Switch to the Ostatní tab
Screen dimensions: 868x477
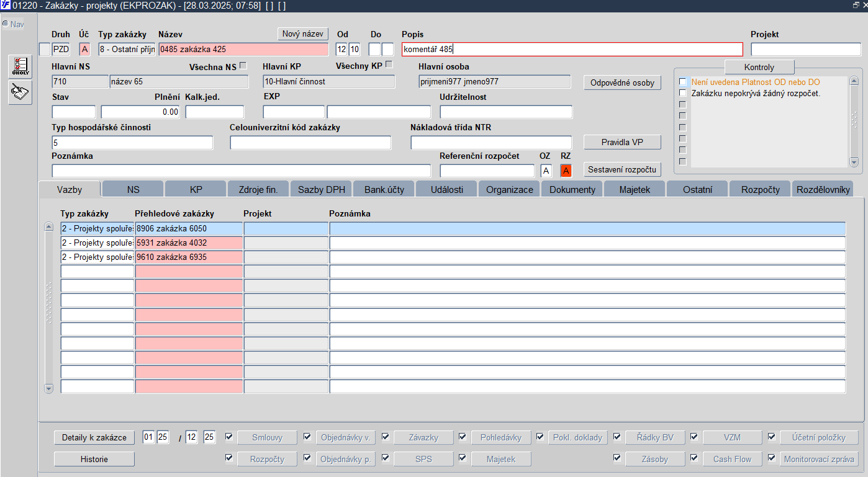697,189
